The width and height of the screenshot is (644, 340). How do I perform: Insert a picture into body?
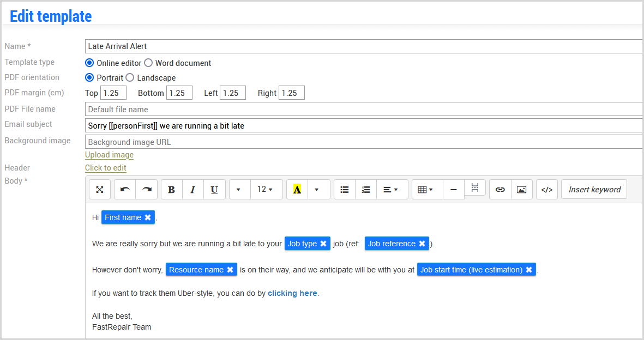522,190
